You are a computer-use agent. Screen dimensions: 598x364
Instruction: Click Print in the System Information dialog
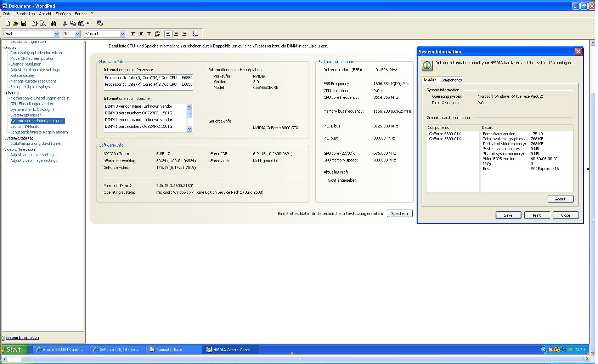pyautogui.click(x=537, y=215)
